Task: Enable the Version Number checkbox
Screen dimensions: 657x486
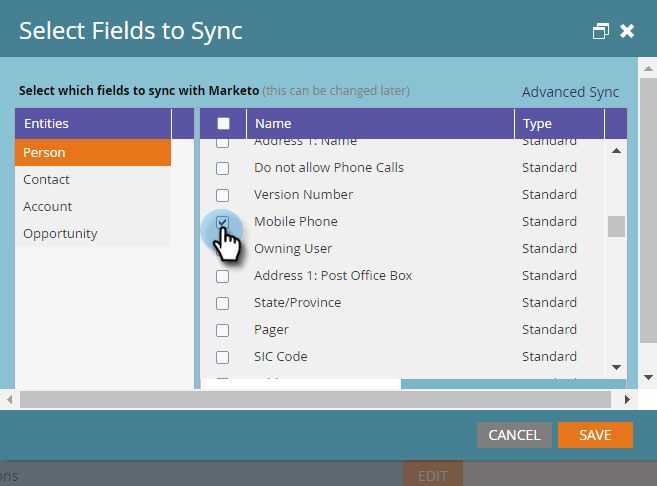Action: click(223, 195)
